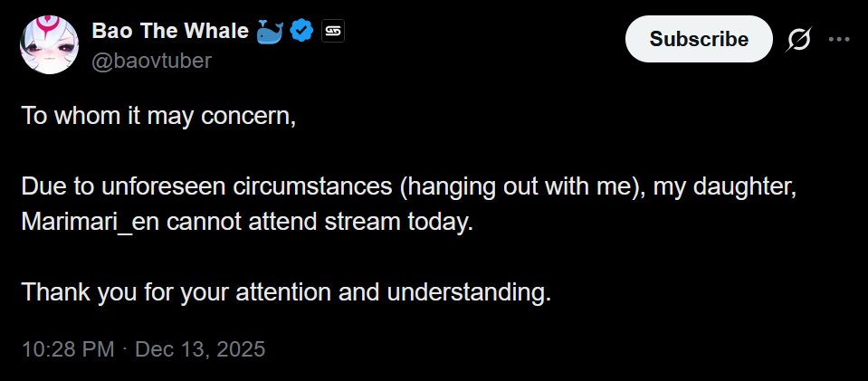Open the Bao The Whale display name link
The image size is (868, 381).
pos(170,31)
